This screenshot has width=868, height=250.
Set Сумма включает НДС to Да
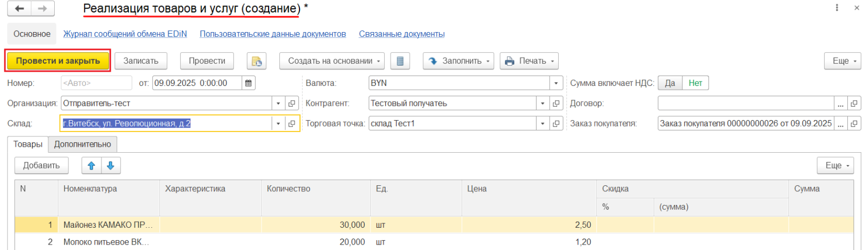point(670,83)
